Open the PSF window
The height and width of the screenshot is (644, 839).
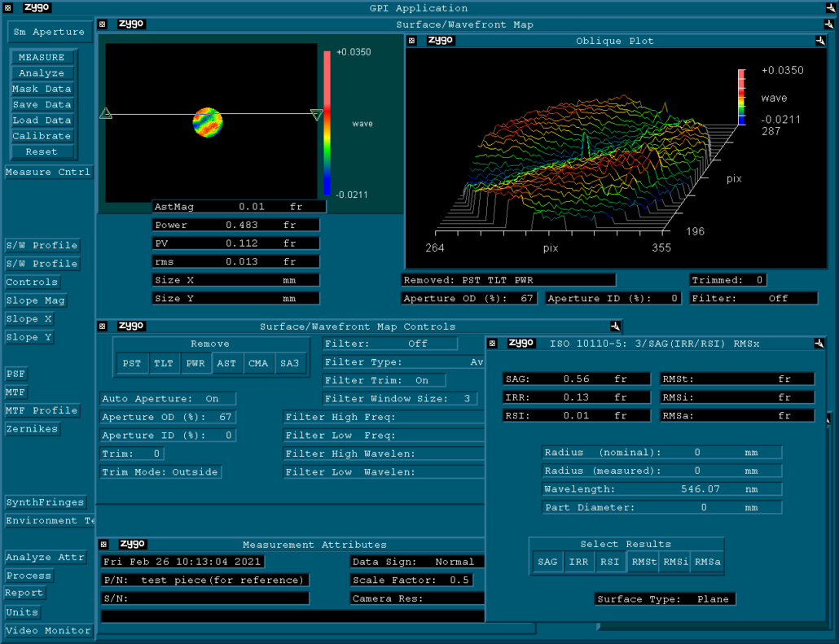15,374
